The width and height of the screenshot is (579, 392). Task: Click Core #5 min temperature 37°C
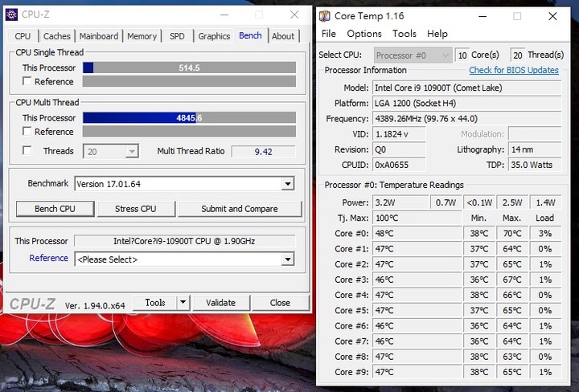tap(479, 310)
